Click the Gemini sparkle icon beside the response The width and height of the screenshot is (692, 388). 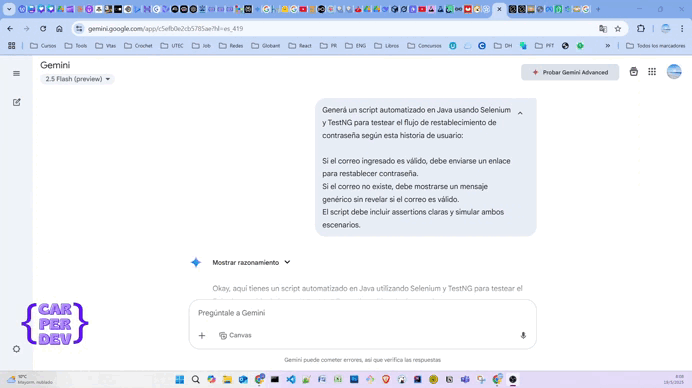click(196, 262)
